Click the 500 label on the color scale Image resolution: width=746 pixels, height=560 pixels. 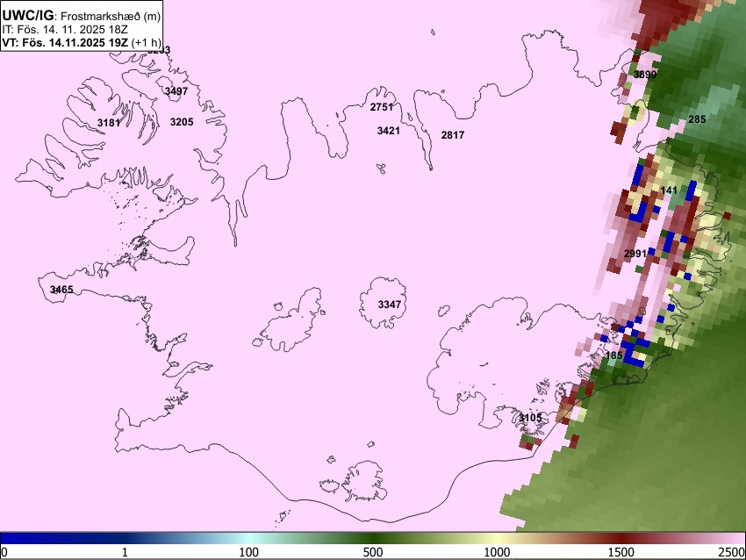point(373,552)
